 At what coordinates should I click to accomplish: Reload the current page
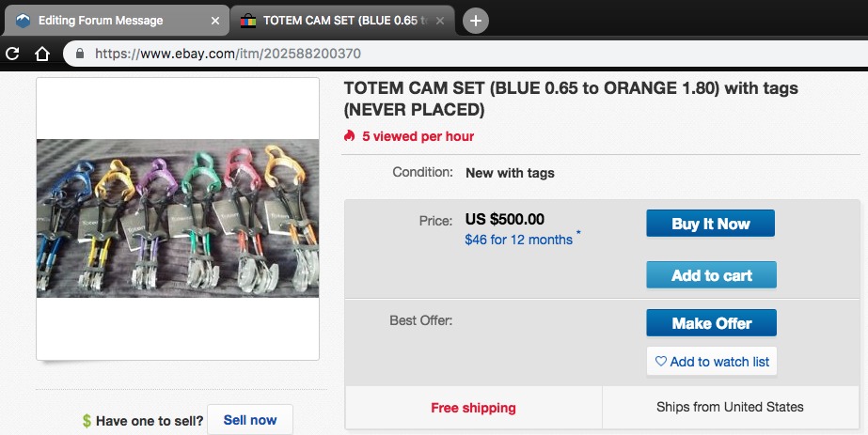click(x=13, y=54)
